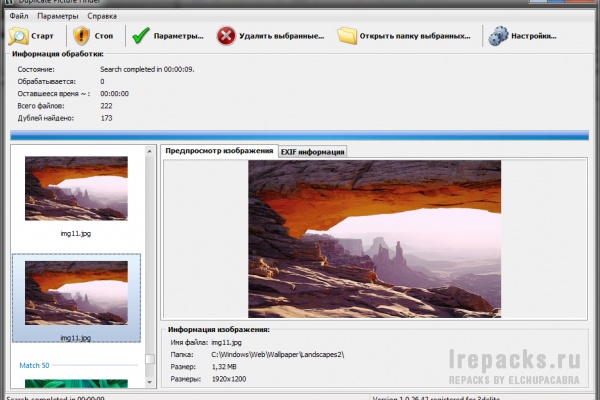The image size is (600, 400).
Task: Click the thumbnail list scroll down arrow
Action: pos(150,382)
